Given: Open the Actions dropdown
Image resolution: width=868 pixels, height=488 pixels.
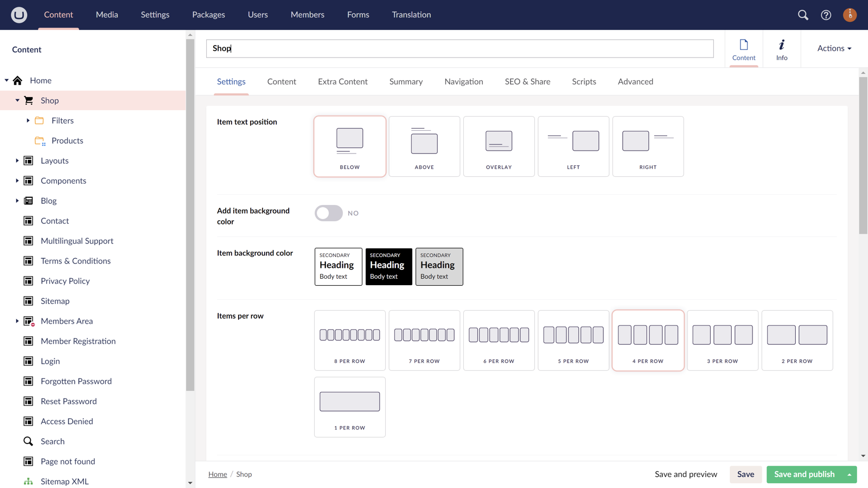Looking at the screenshot, I should click(834, 48).
